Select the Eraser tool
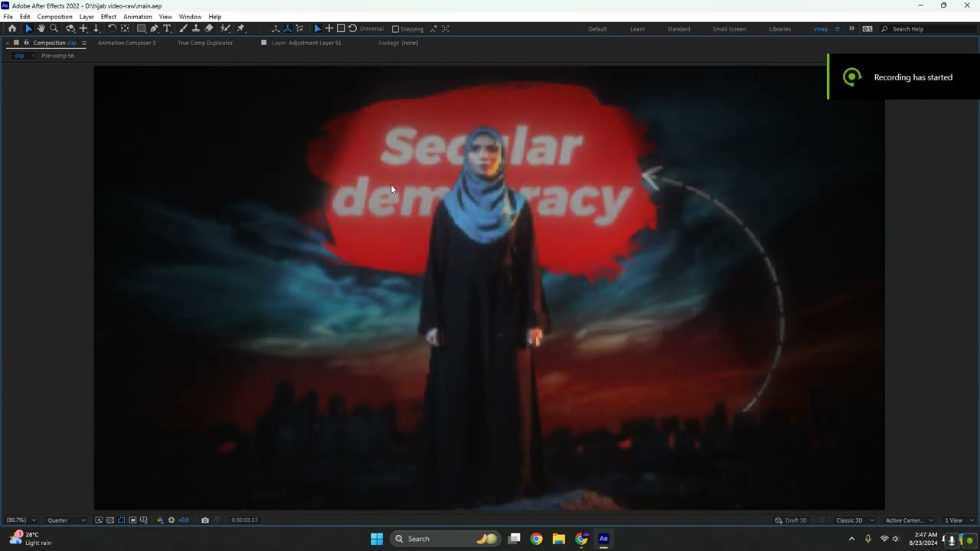 (209, 28)
